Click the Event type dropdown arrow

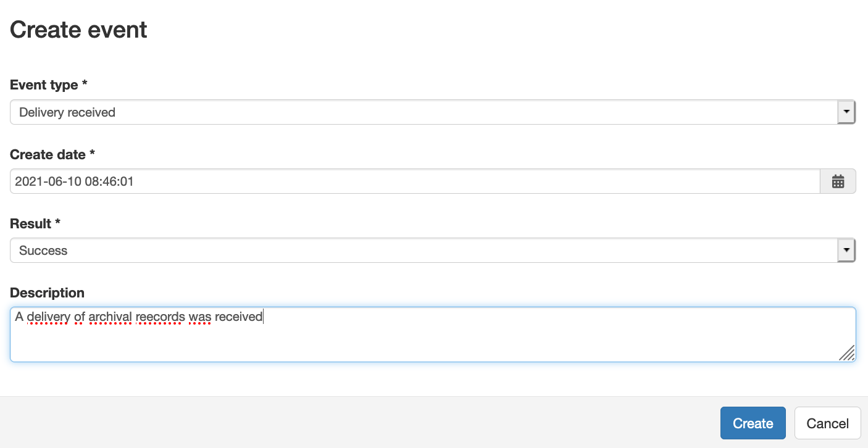click(846, 112)
